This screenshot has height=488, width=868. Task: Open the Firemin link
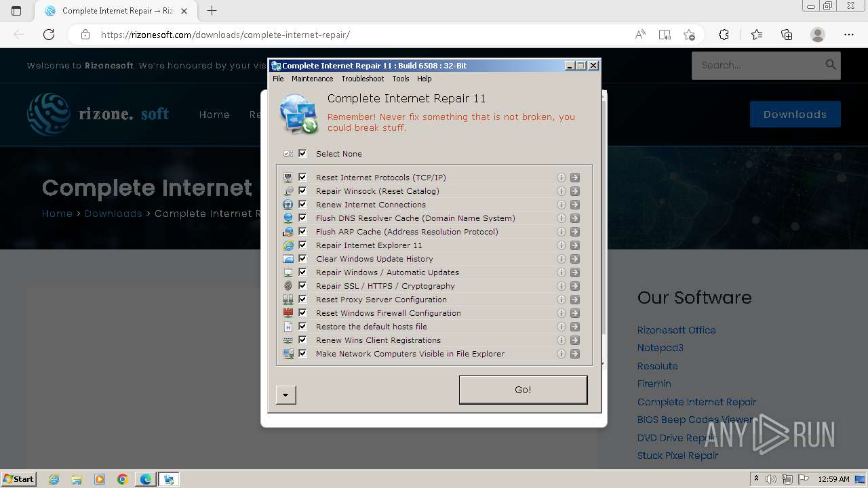[x=654, y=384]
